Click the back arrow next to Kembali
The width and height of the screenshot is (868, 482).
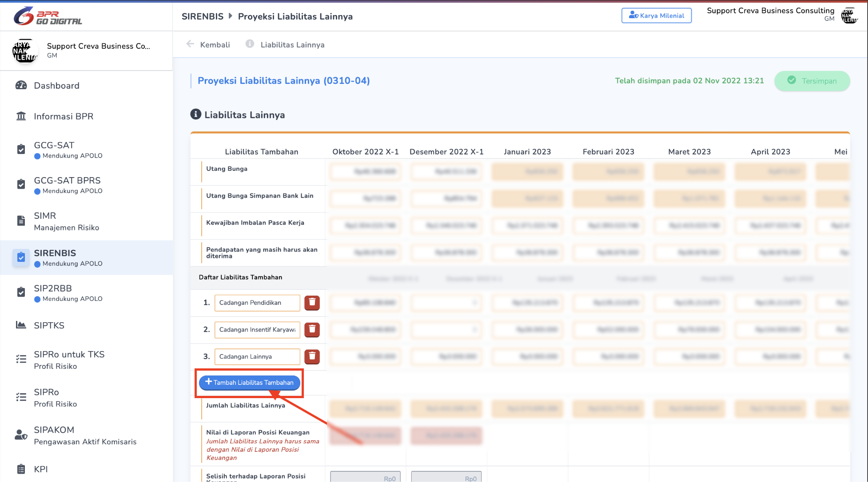coord(190,44)
